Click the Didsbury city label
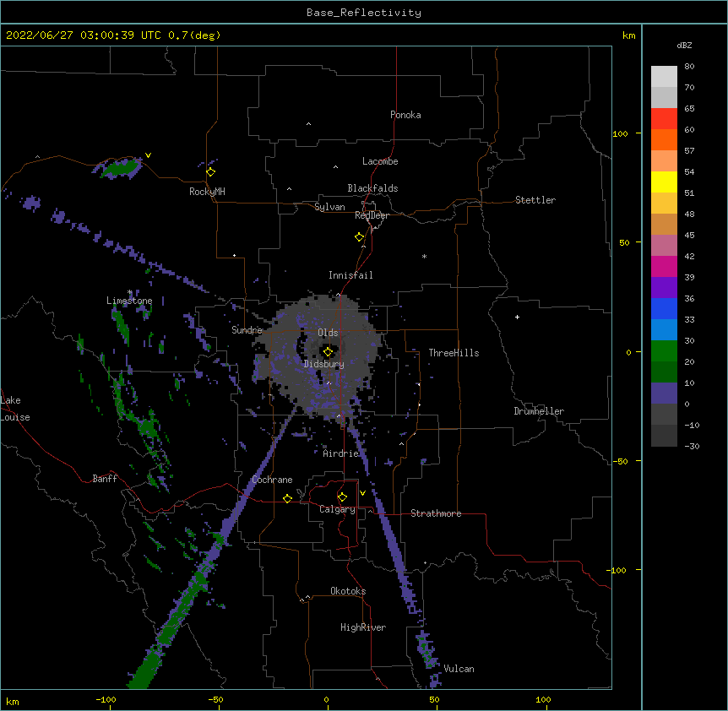The image size is (728, 711). tap(324, 364)
